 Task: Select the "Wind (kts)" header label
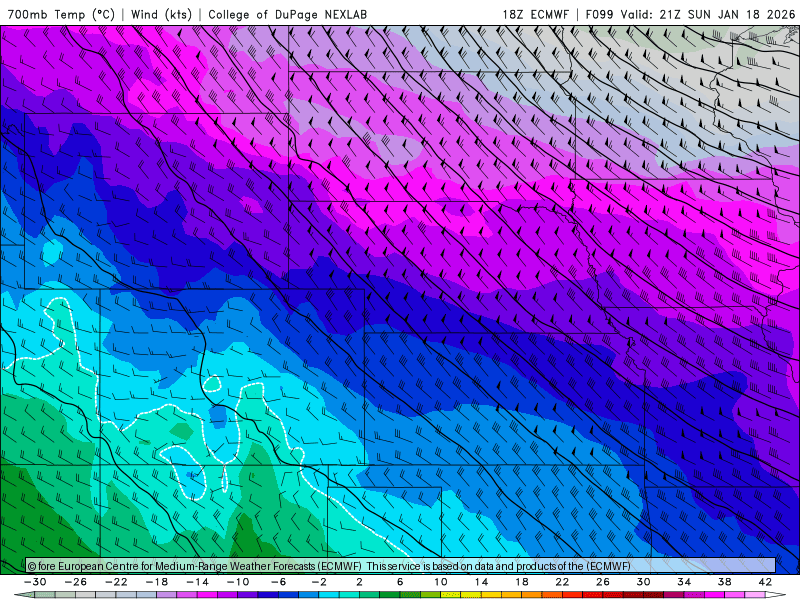click(161, 14)
